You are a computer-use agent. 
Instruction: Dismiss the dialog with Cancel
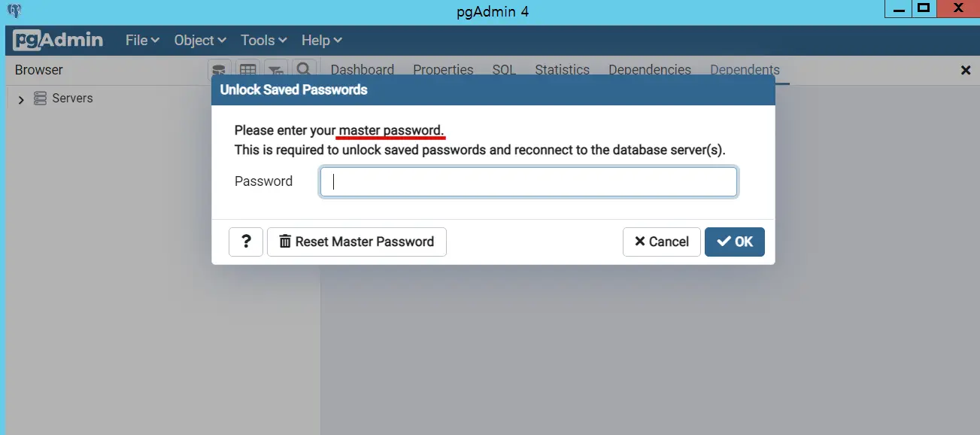(x=661, y=242)
